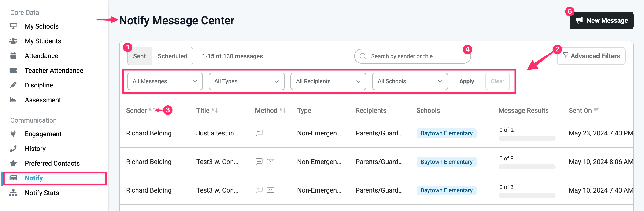644x211 pixels.
Task: Click the Type column header
Action: 304,110
